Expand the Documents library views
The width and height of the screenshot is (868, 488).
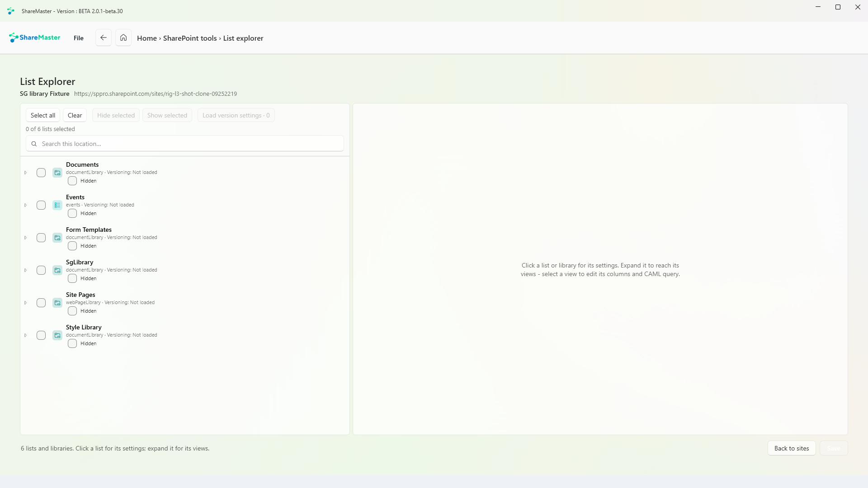[x=26, y=173]
